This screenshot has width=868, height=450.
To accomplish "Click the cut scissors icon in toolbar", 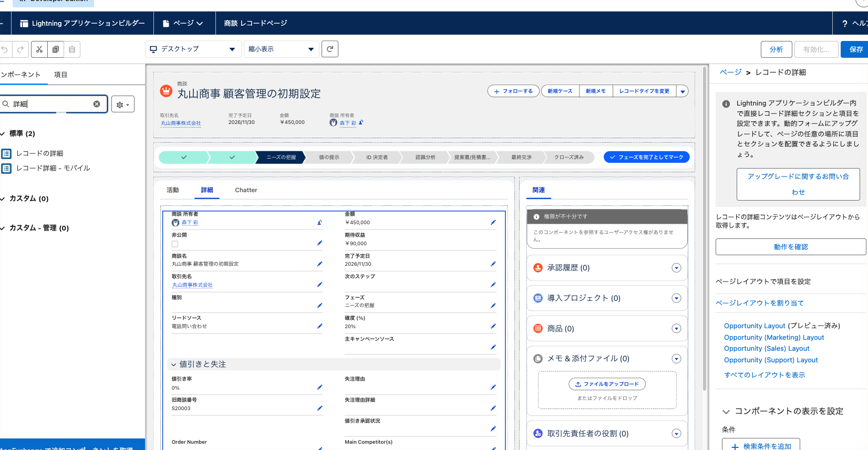I will [x=39, y=49].
